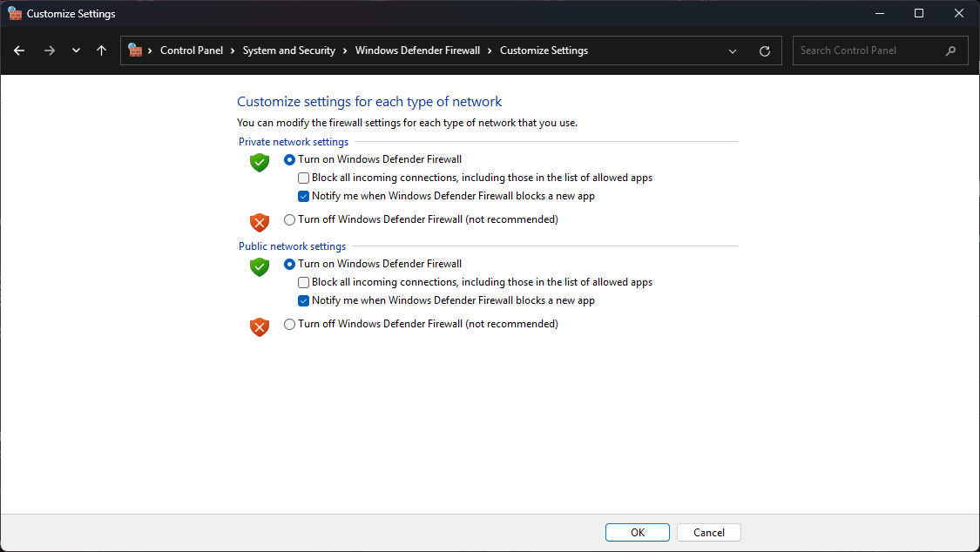
Task: Click the search magnifier icon
Action: tap(950, 50)
